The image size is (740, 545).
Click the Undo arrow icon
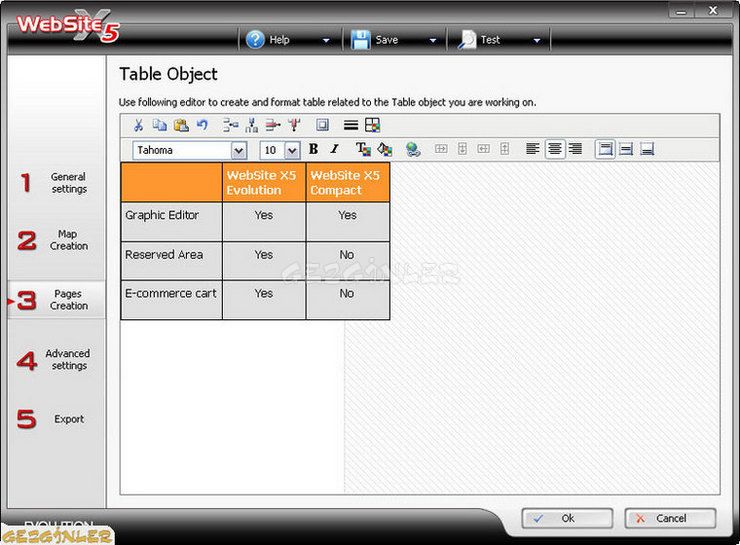(202, 125)
